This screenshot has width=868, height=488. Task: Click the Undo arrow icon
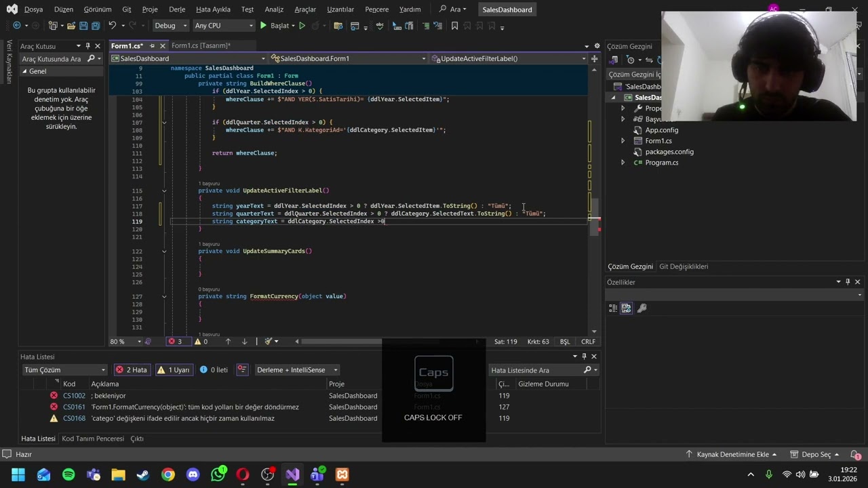coord(112,26)
